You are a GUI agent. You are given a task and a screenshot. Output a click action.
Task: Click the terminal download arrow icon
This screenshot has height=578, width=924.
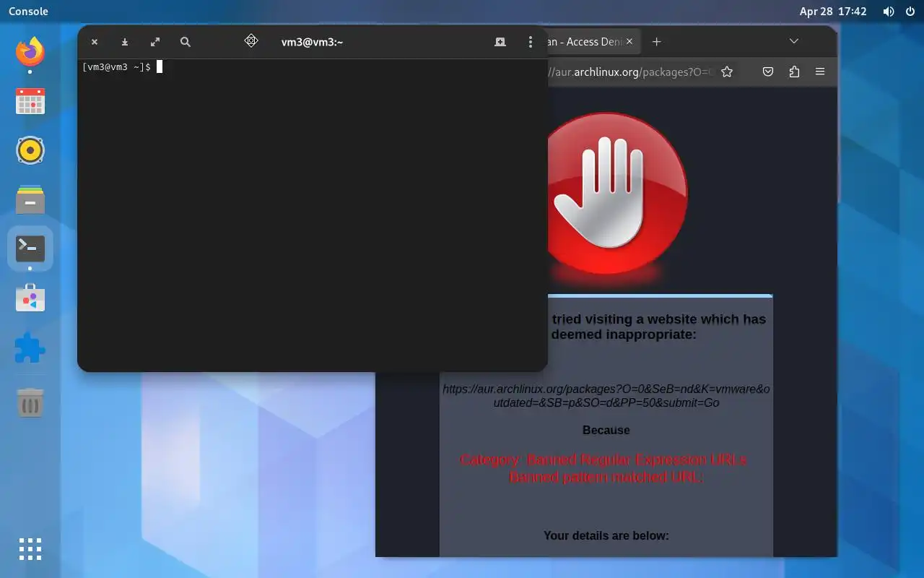[125, 42]
